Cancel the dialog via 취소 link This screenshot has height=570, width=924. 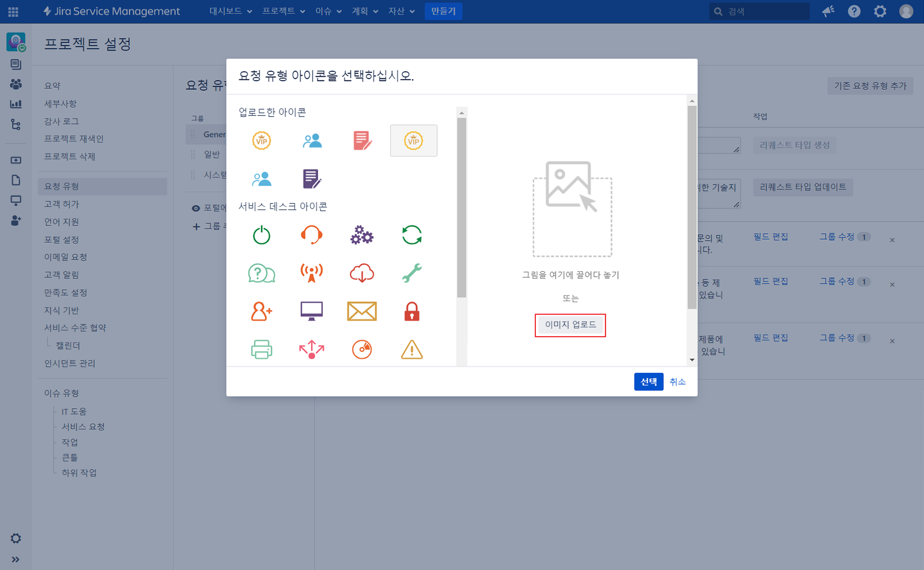tap(677, 382)
